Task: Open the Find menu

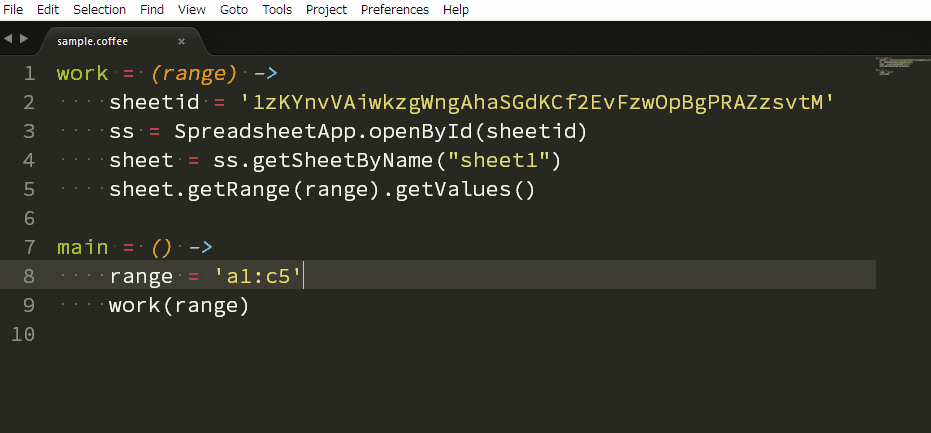Action: [x=151, y=10]
